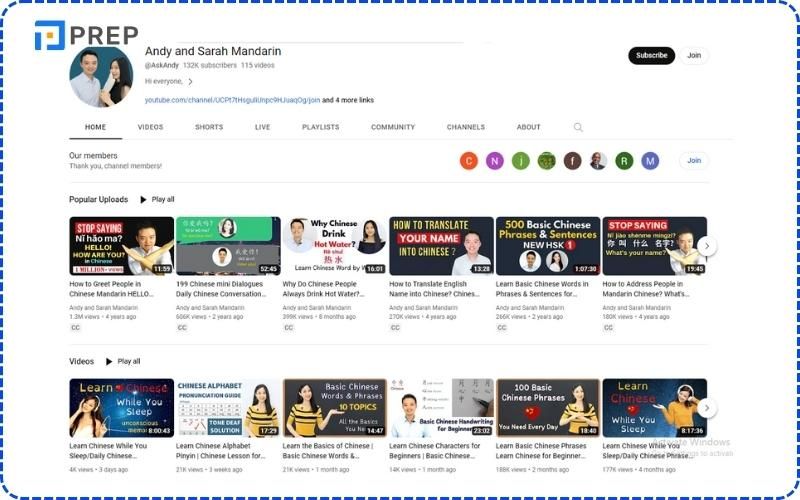Screen dimensions: 800x500
Task: Open Basic Chinese Words 10 Topics thumbnail
Action: tap(335, 408)
